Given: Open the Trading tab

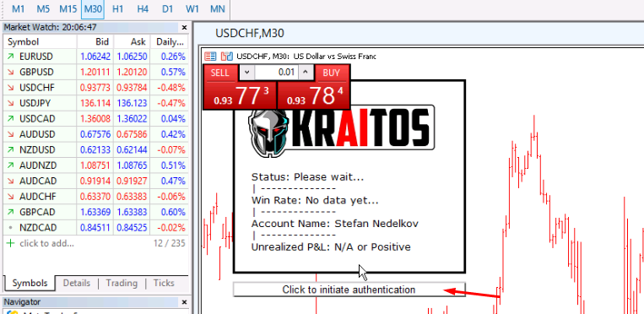Looking at the screenshot, I should [122, 283].
